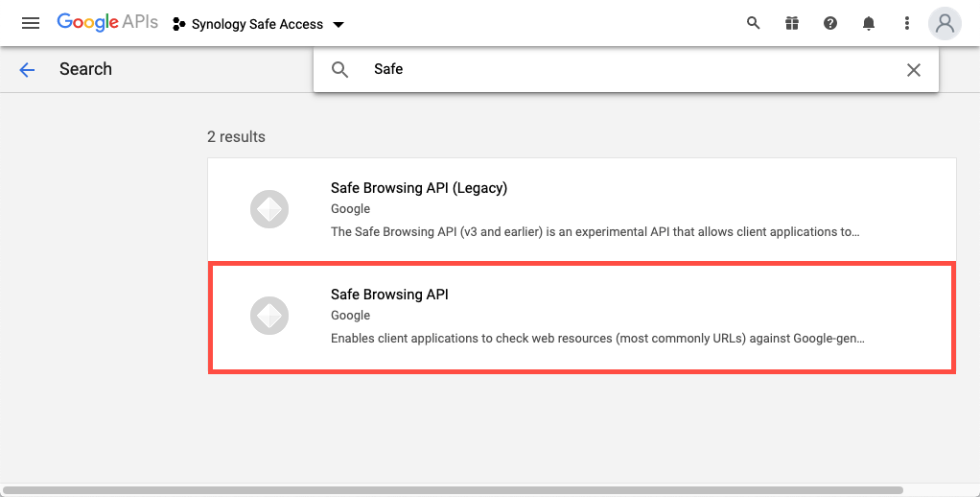Go back using the blue arrow
The width and height of the screenshot is (980, 497).
tap(27, 69)
